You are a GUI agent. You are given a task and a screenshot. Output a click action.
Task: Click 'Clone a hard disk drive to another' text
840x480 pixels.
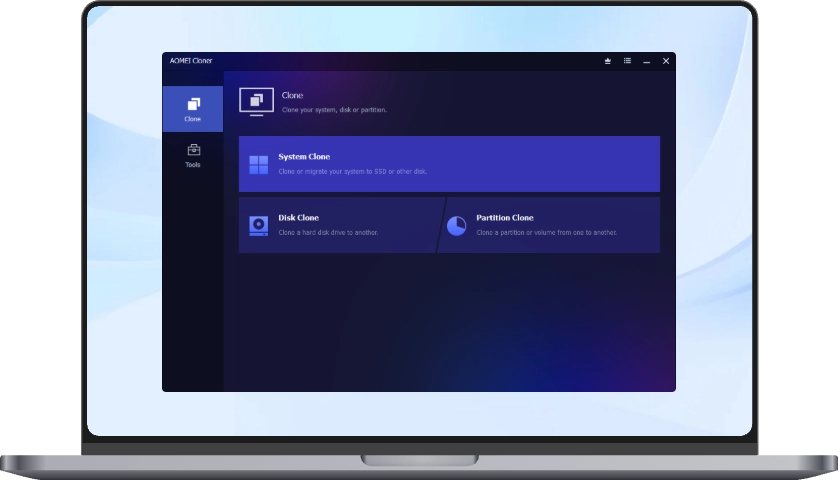tap(328, 233)
